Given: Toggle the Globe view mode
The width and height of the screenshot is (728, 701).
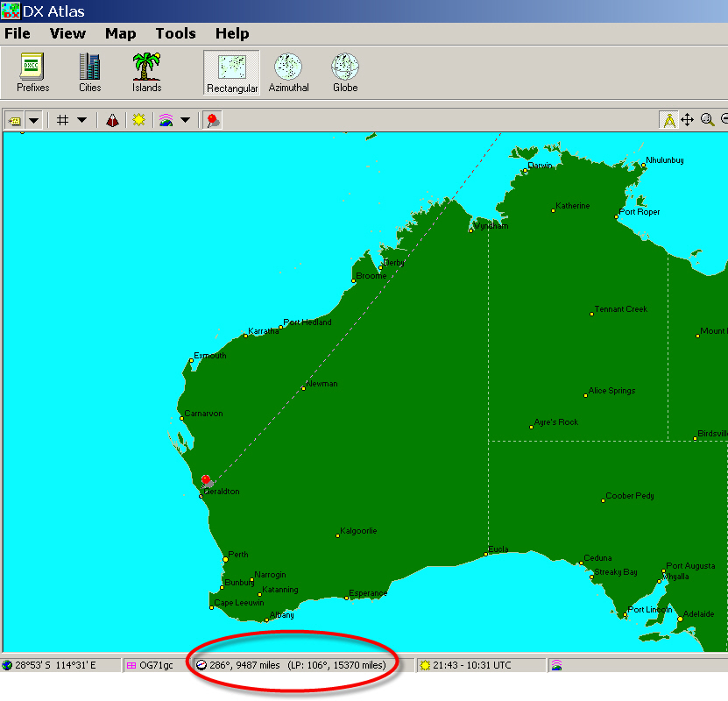Looking at the screenshot, I should [x=344, y=70].
